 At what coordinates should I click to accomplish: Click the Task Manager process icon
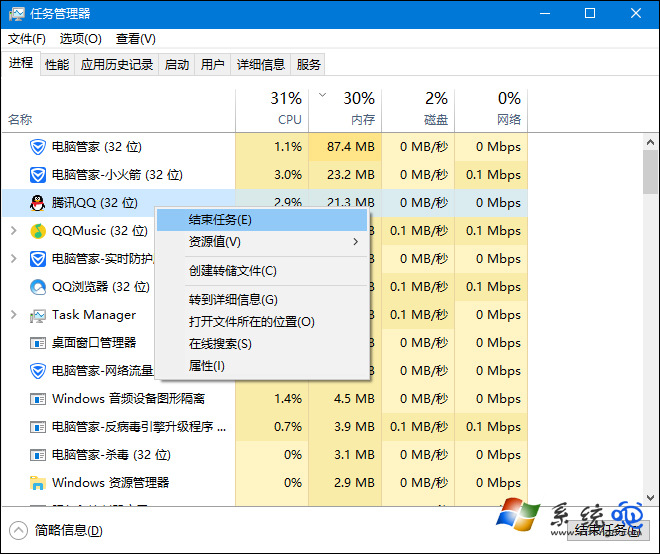[x=38, y=315]
